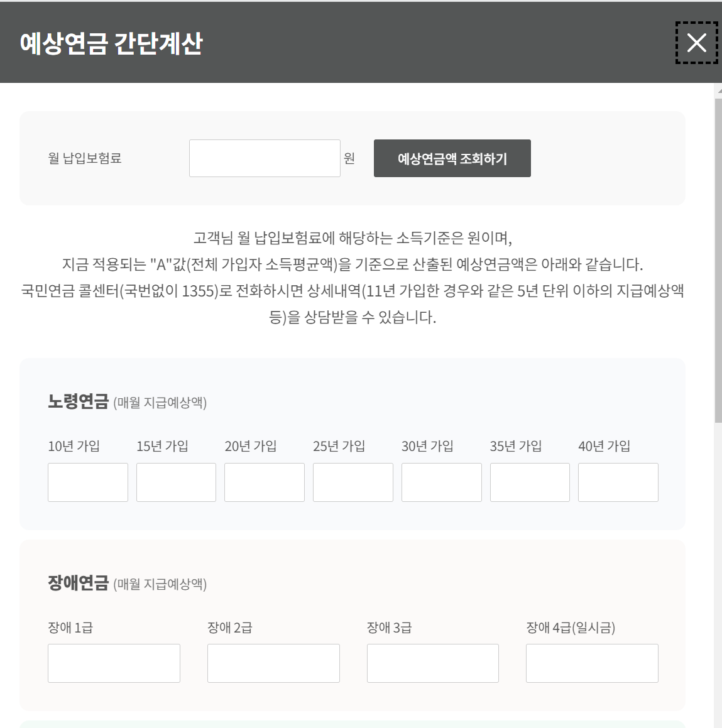Click the 40년 가입 label
This screenshot has width=722, height=728.
pos(604,446)
